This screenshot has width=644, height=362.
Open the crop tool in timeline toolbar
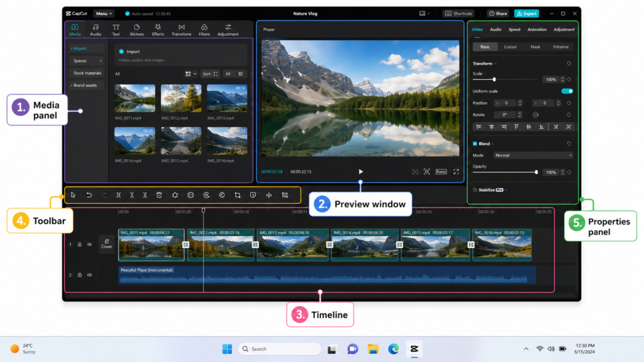[x=237, y=195]
